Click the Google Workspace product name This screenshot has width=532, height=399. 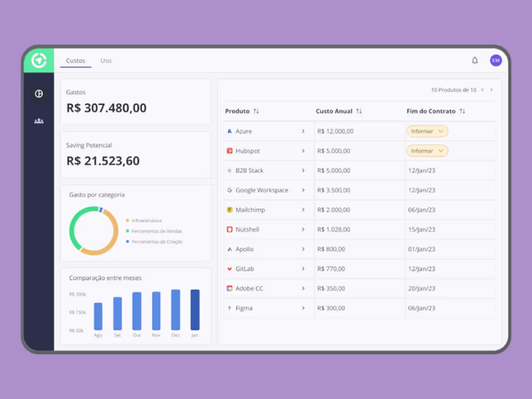pos(262,190)
